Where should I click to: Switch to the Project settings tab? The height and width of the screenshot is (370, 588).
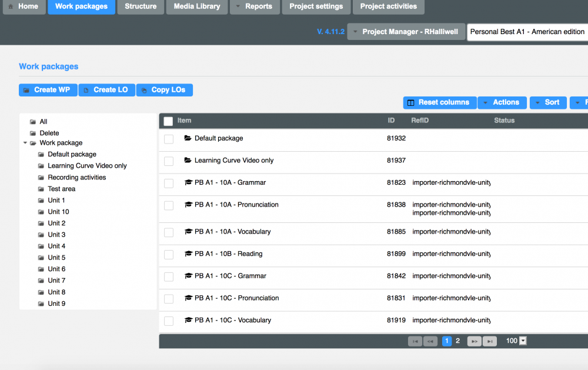[x=316, y=6]
